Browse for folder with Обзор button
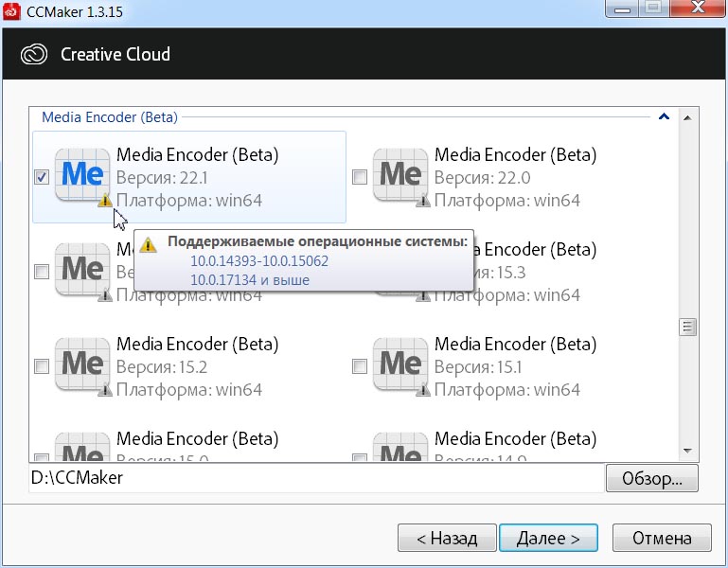The height and width of the screenshot is (568, 728). pos(652,478)
